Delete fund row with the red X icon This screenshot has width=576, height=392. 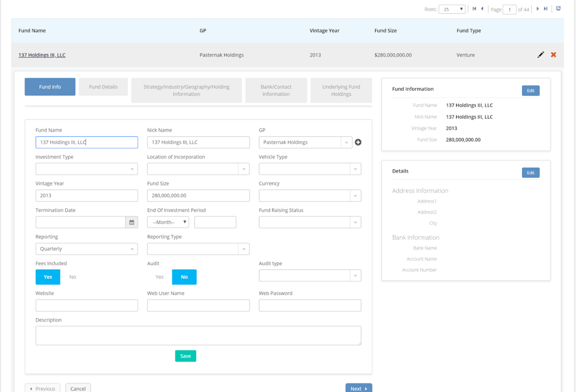coord(553,55)
